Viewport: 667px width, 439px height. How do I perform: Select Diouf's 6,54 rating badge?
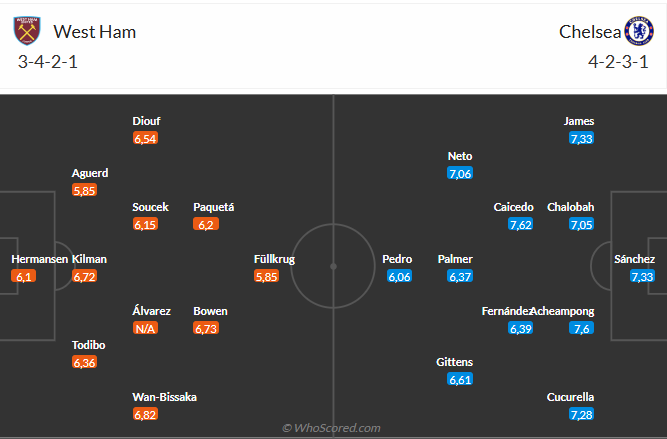tap(146, 138)
